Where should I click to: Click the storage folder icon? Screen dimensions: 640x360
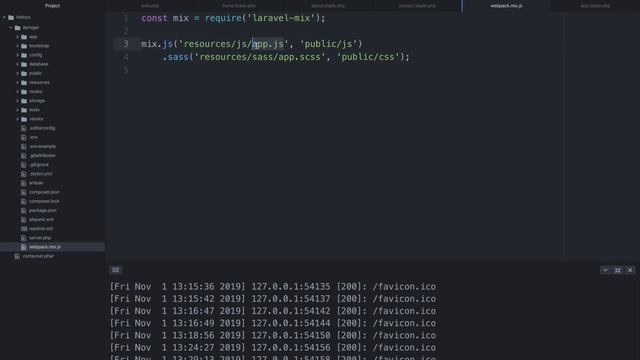point(24,100)
